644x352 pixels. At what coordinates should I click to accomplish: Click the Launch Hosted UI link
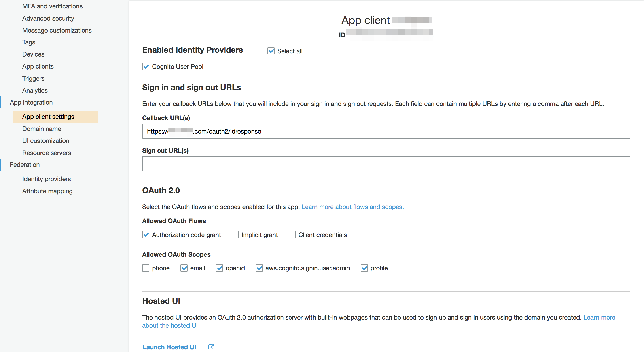(169, 347)
